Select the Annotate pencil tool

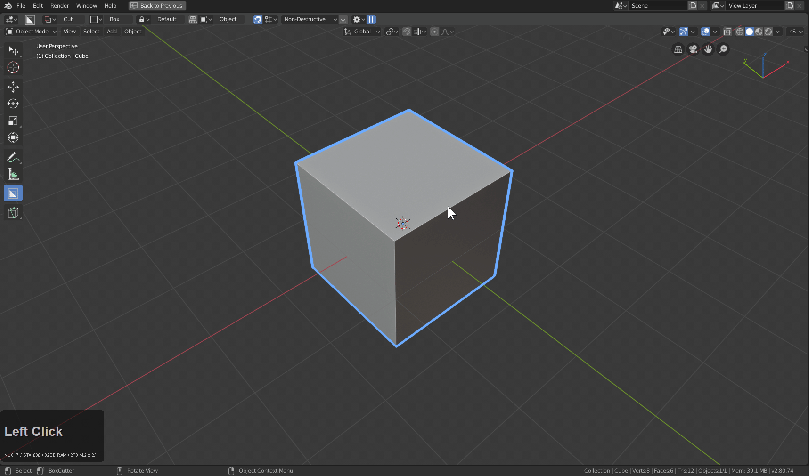13,157
